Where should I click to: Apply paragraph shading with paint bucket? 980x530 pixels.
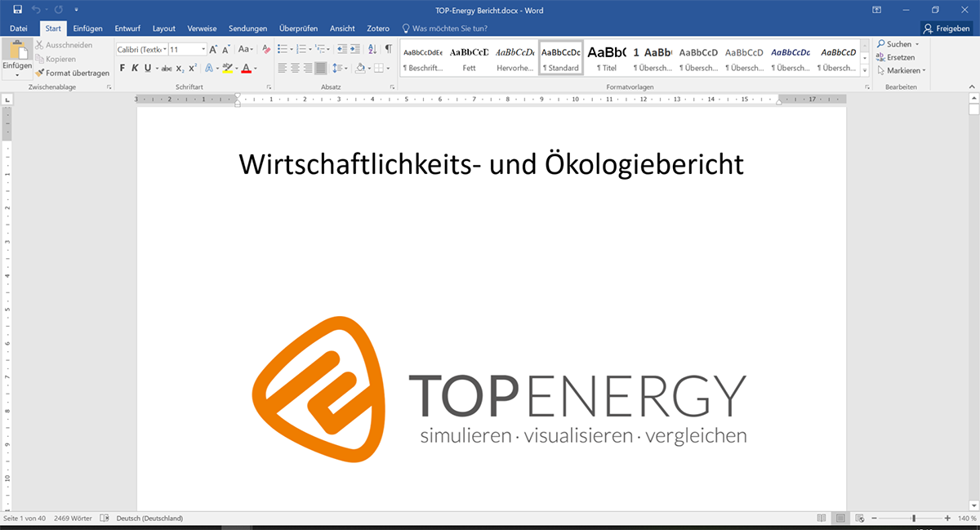[360, 69]
